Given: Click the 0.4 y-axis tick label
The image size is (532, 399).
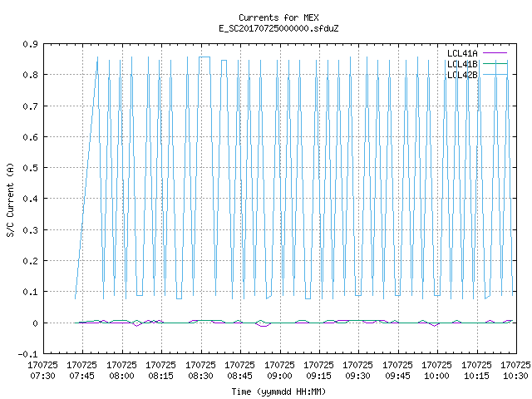Looking at the screenshot, I should [x=30, y=199].
